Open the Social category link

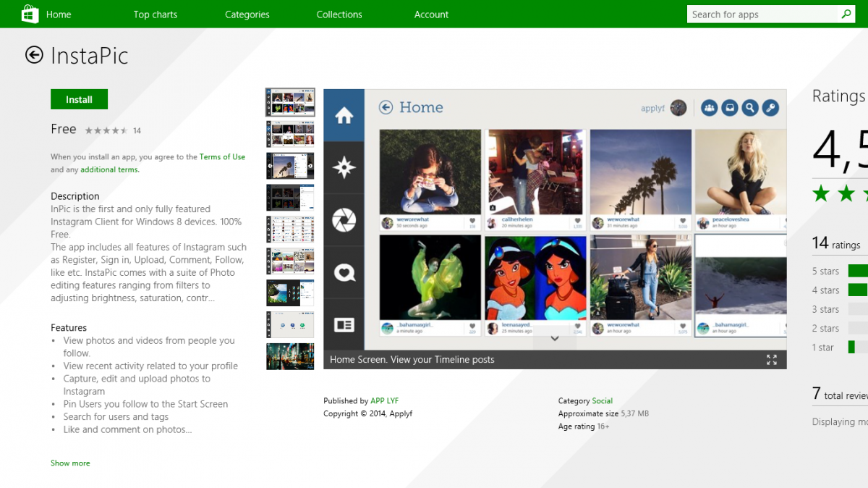[602, 400]
